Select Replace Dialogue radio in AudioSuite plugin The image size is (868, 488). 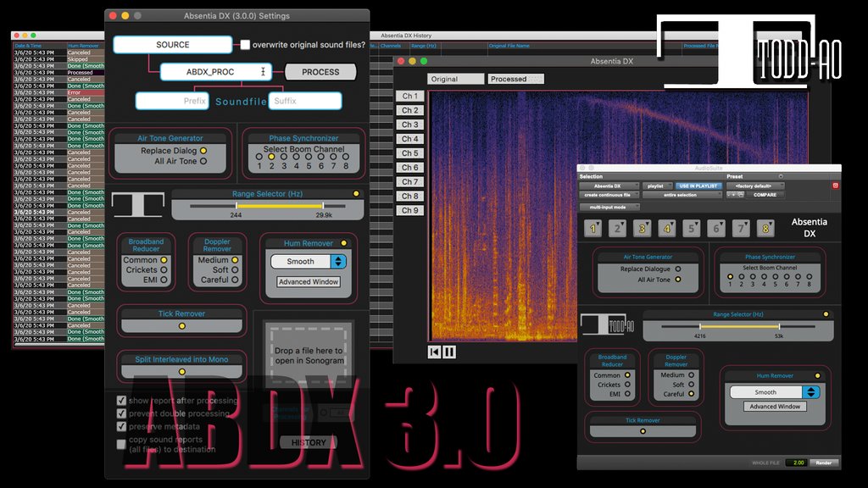click(678, 269)
